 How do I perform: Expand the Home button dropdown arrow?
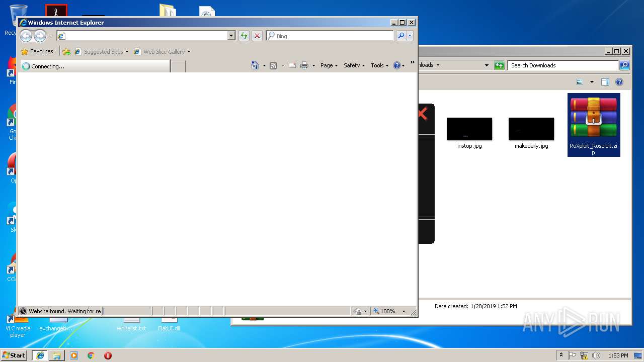click(264, 65)
